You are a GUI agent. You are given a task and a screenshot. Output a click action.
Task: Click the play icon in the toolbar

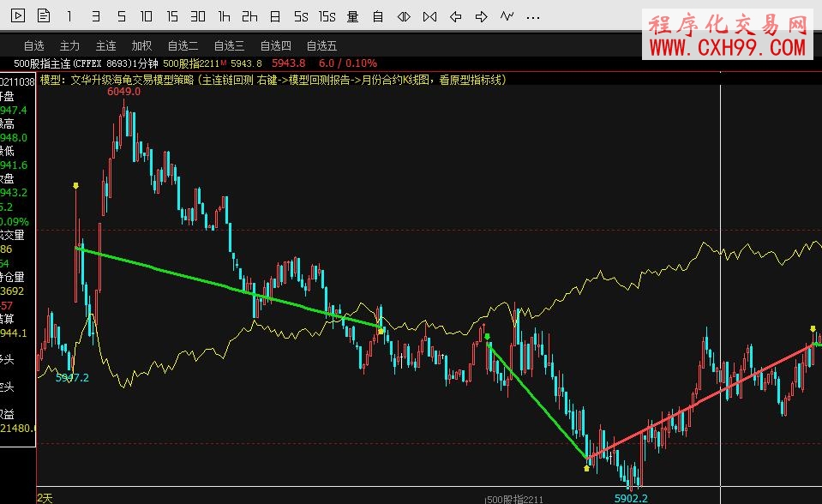tap(19, 16)
